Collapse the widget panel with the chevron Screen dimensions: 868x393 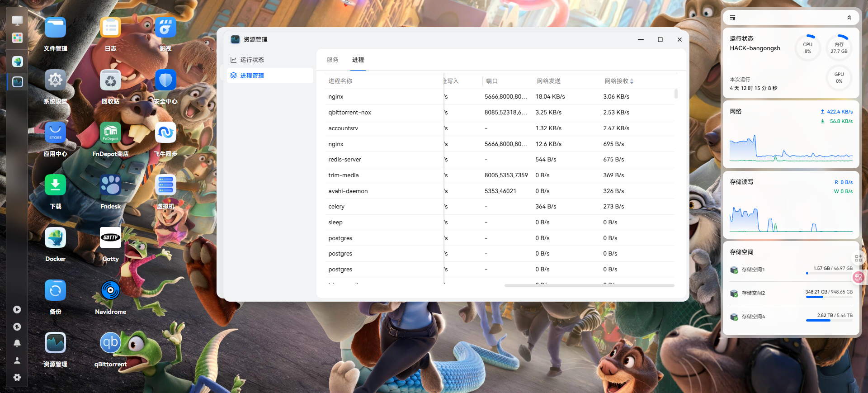[x=849, y=18]
